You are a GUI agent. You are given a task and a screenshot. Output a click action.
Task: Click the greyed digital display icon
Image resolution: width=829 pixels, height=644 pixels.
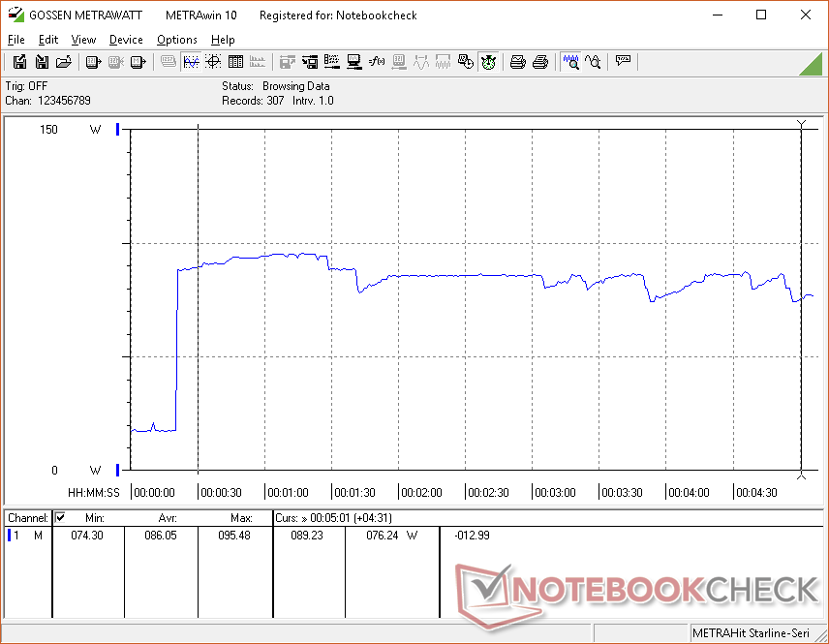click(169, 62)
